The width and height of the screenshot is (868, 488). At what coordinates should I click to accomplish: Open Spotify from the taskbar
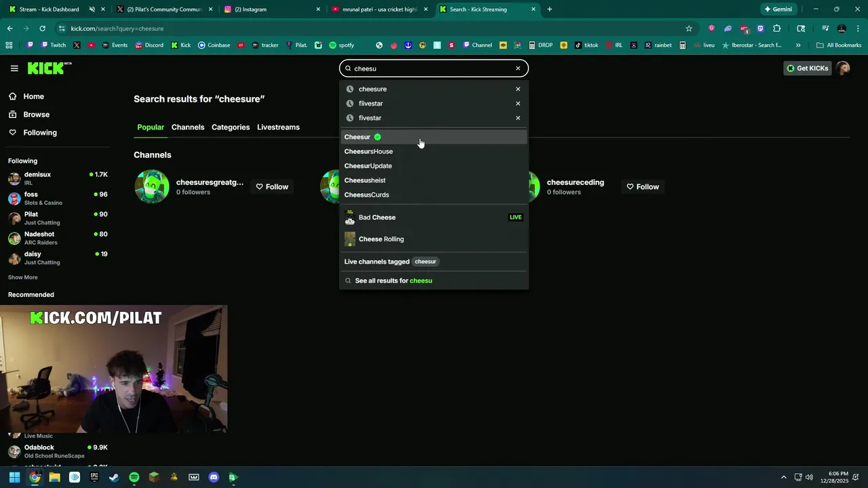click(134, 477)
